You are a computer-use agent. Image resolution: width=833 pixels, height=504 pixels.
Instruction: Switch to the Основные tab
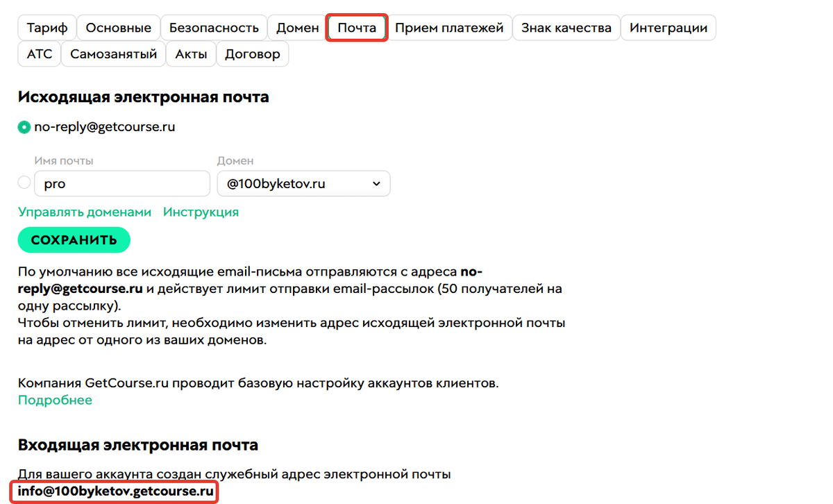click(119, 28)
